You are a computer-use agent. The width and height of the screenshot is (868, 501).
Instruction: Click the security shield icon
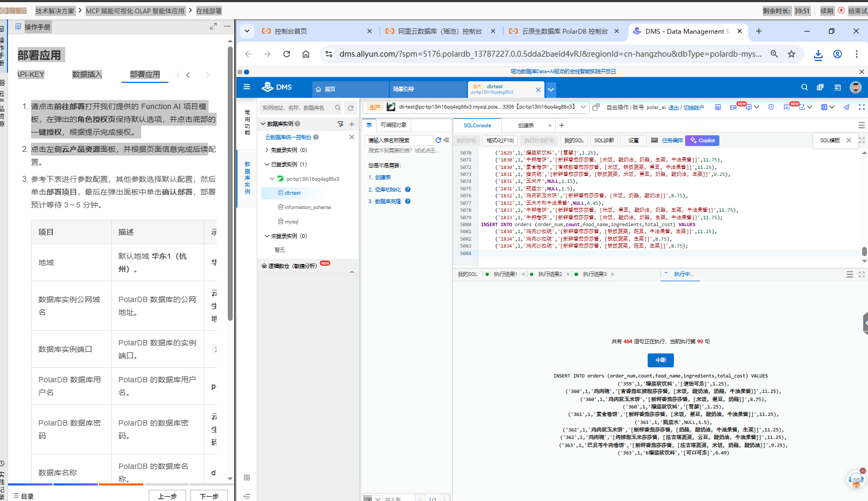771,107
